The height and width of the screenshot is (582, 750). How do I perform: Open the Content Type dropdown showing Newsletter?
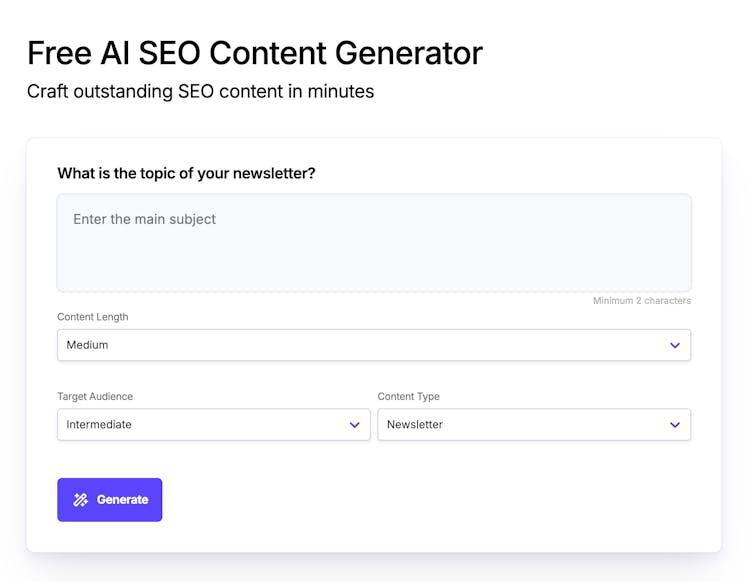click(533, 425)
